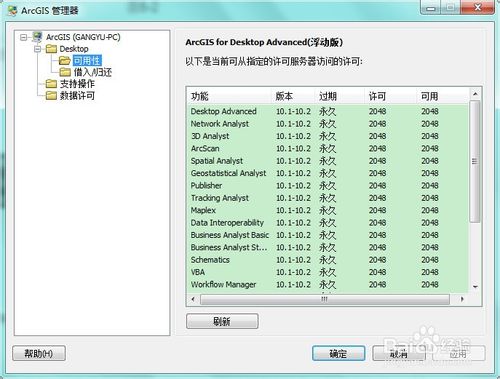Screen dimensions: 500x379
Task: Select the 可用性 tree item
Action: 87,61
